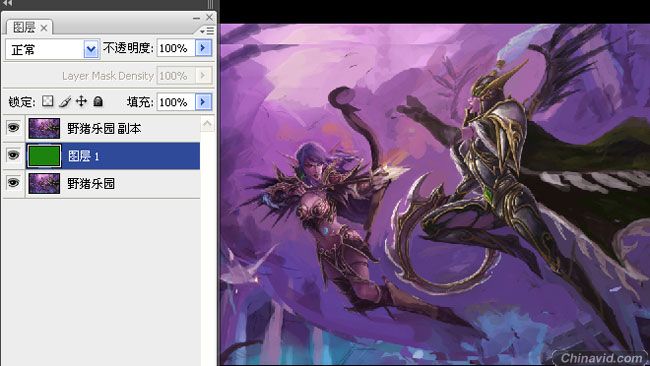Click the 不透明度 100% input field
The image size is (650, 366).
tap(176, 48)
